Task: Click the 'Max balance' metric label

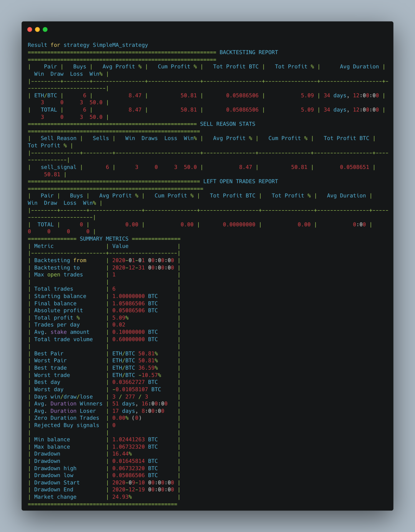Action: tap(52, 447)
